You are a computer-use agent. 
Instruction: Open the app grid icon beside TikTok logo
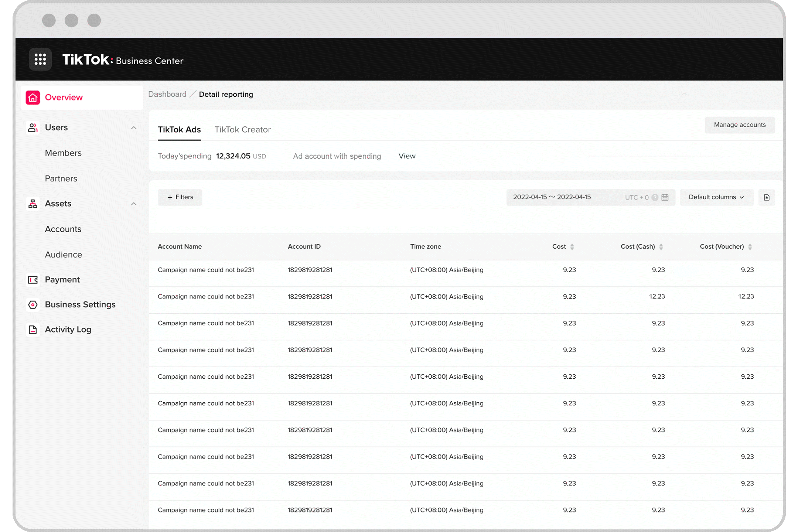(40, 59)
